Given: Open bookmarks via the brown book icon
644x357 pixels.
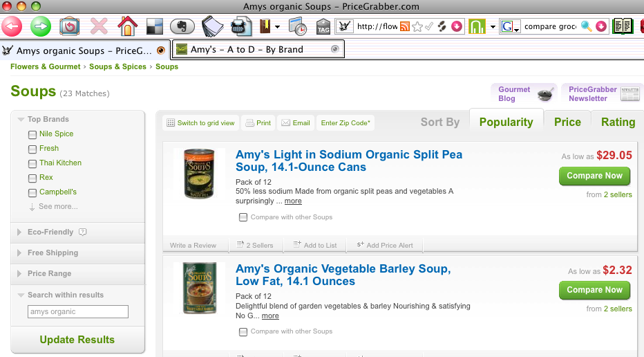Looking at the screenshot, I should (x=265, y=27).
